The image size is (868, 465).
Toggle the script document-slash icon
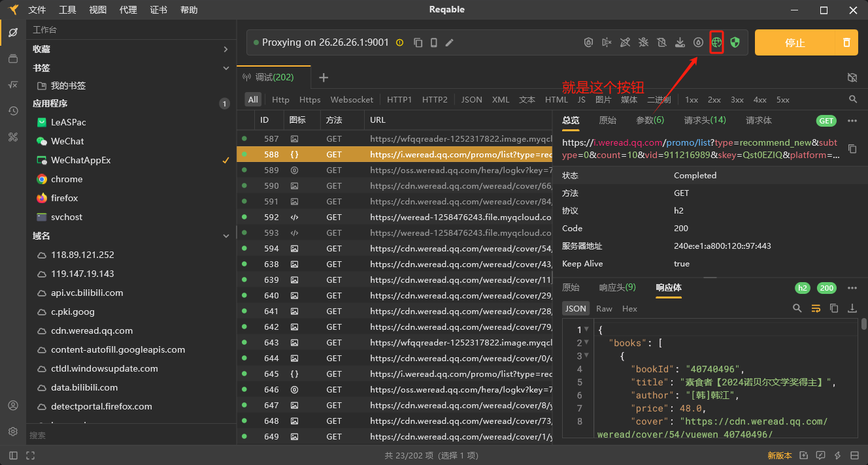pyautogui.click(x=662, y=42)
